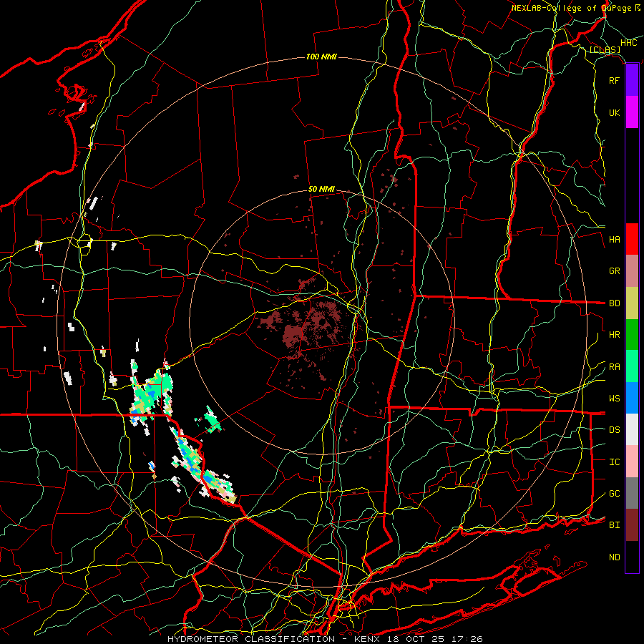Image resolution: width=644 pixels, height=644 pixels.
Task: Click the WS blue legend swatch
Action: (x=632, y=398)
